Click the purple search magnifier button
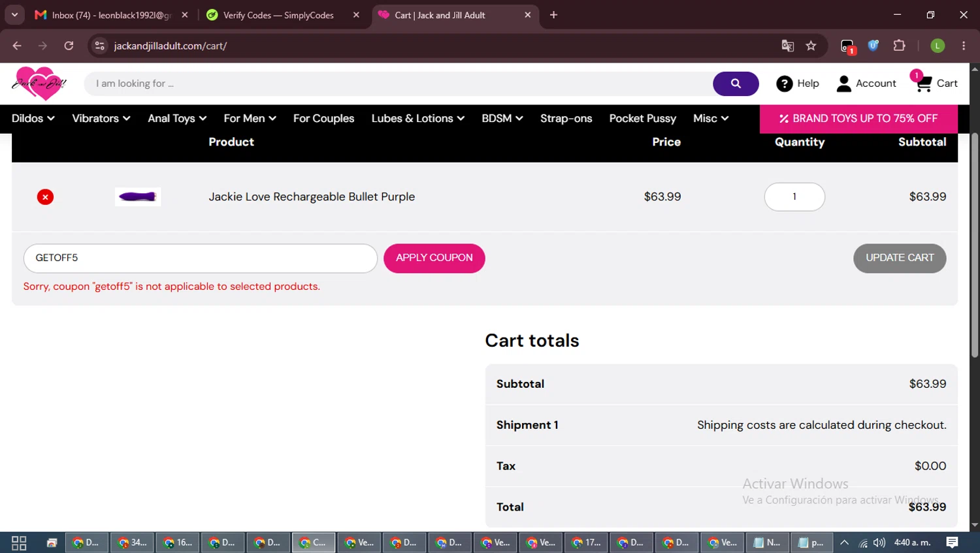Image resolution: width=980 pixels, height=553 pixels. tap(736, 84)
